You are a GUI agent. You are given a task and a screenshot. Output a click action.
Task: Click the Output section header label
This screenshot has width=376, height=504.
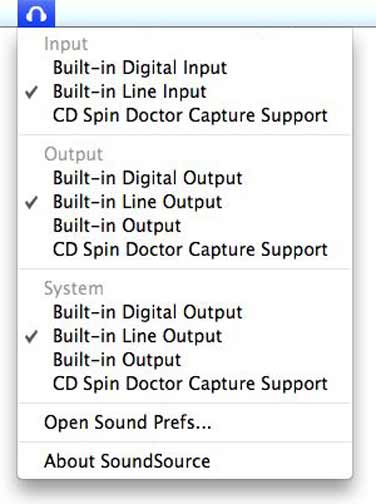point(74,155)
